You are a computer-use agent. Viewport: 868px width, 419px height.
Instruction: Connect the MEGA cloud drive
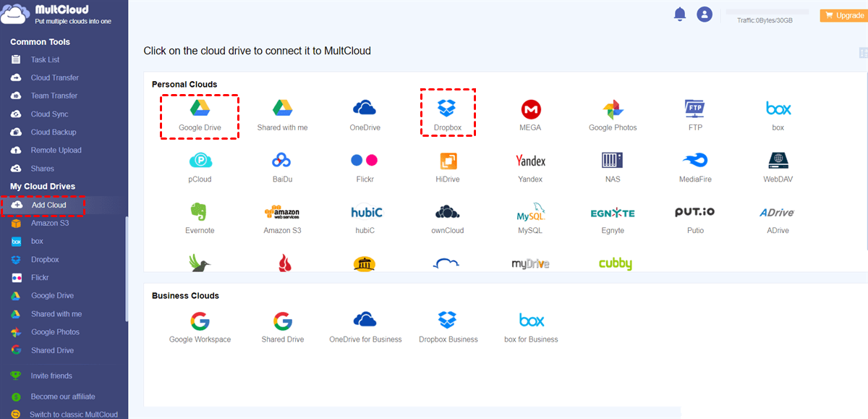click(530, 116)
